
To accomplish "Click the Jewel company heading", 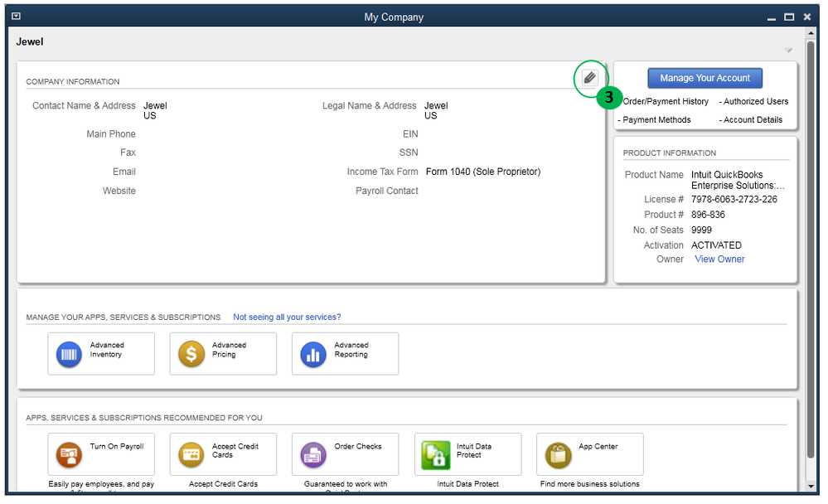I will [30, 41].
